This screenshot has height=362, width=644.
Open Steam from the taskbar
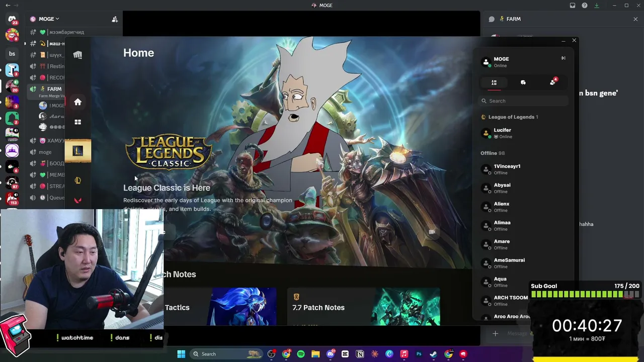(433, 354)
